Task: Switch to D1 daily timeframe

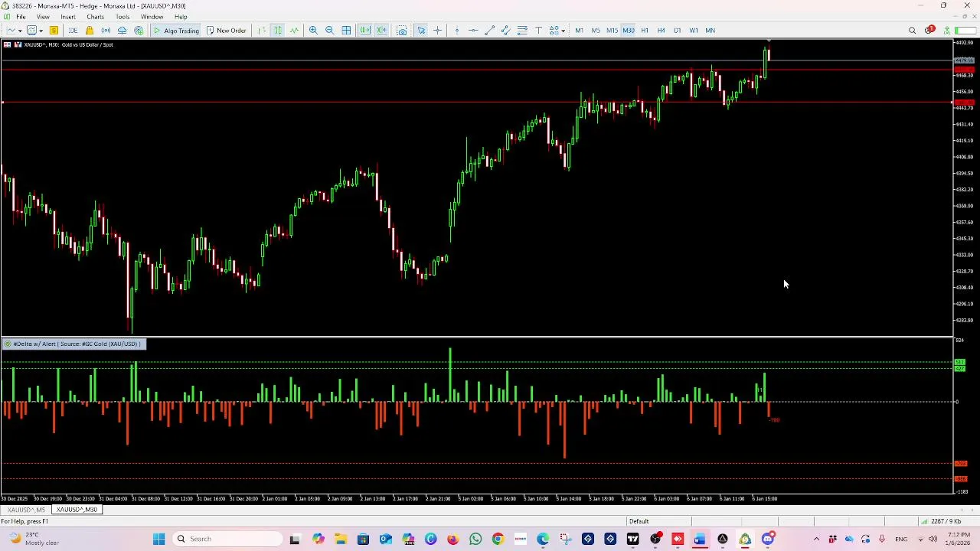Action: click(677, 31)
